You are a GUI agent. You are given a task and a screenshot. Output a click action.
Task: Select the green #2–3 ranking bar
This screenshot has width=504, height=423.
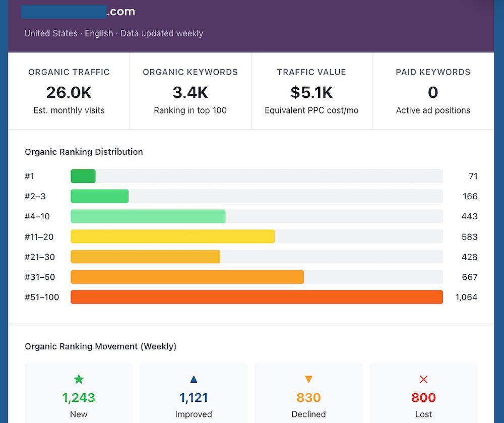99,197
